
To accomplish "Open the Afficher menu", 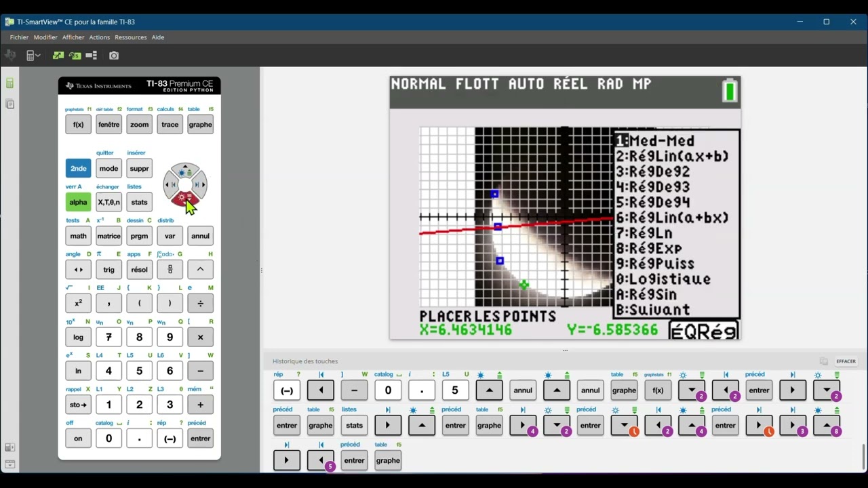I will [x=73, y=37].
